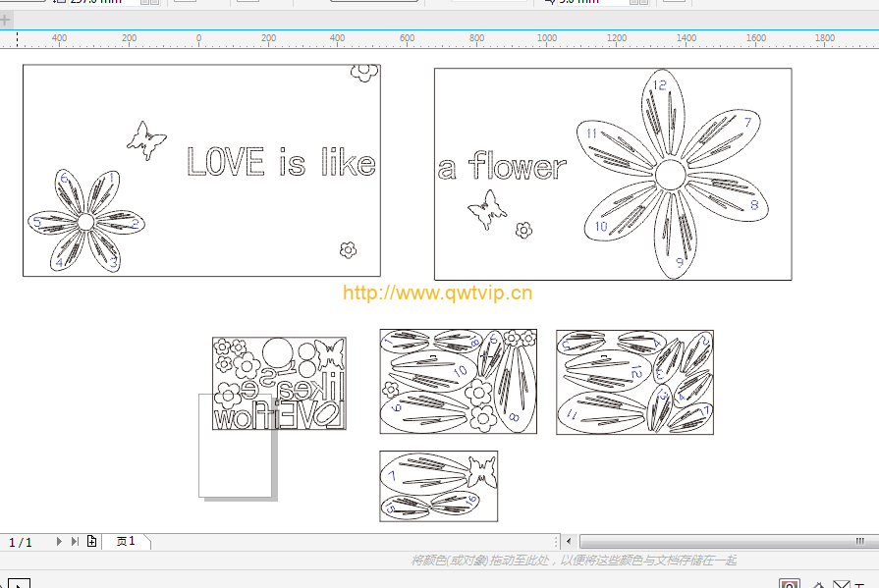Select petal 15 in the bottom petal sheet
The image size is (879, 588).
point(406,507)
